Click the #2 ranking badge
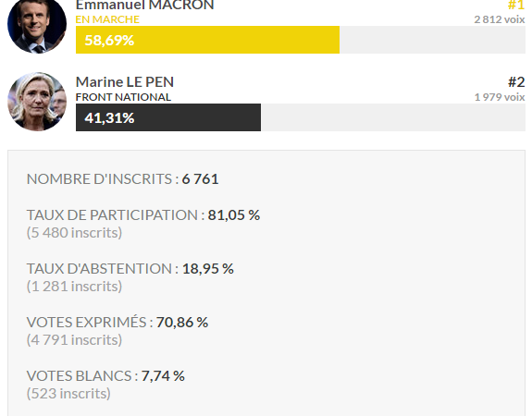The height and width of the screenshot is (416, 532). tap(516, 82)
